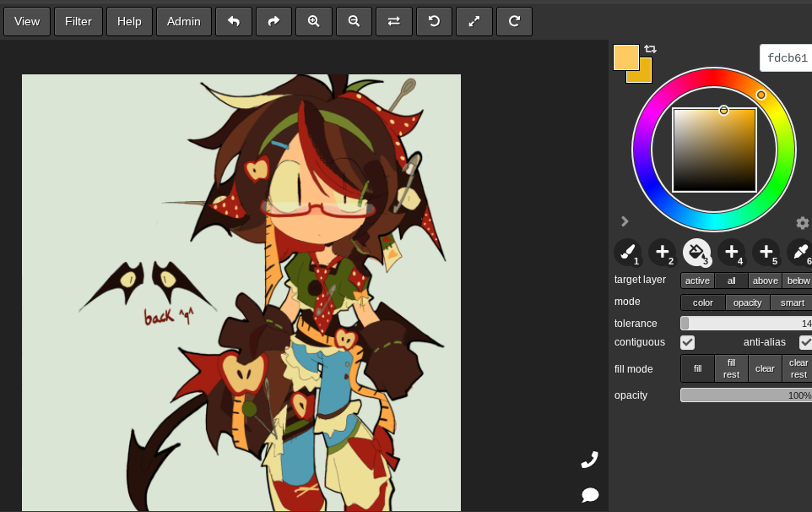Zoom in on the canvas
This screenshot has height=512, width=812.
pos(314,21)
